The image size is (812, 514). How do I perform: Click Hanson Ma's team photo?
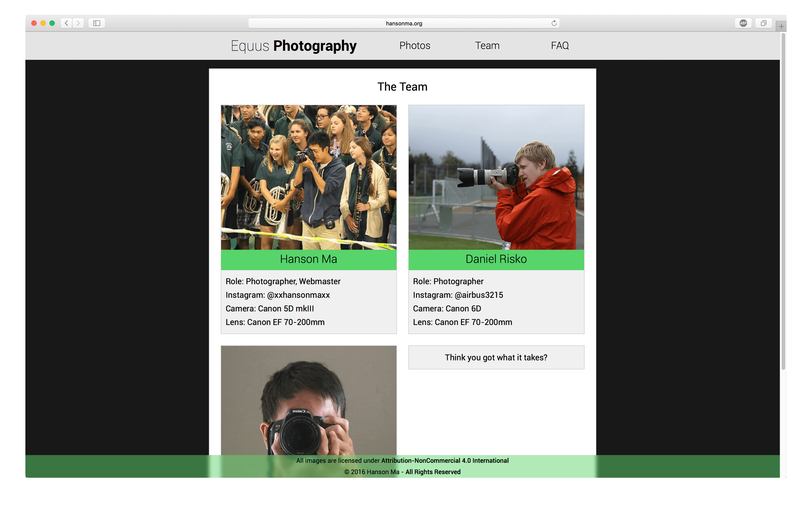click(x=308, y=177)
